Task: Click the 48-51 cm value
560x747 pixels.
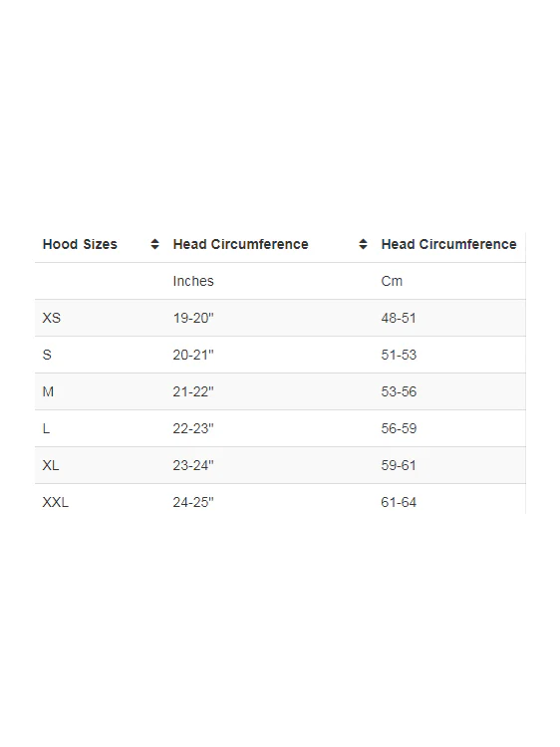Action: click(399, 318)
